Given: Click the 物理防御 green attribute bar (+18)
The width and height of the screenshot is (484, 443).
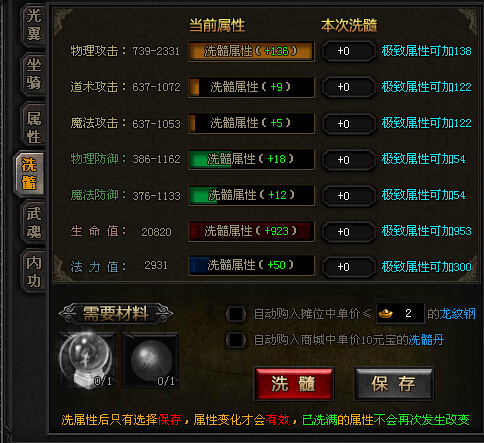Looking at the screenshot, I should (x=252, y=159).
